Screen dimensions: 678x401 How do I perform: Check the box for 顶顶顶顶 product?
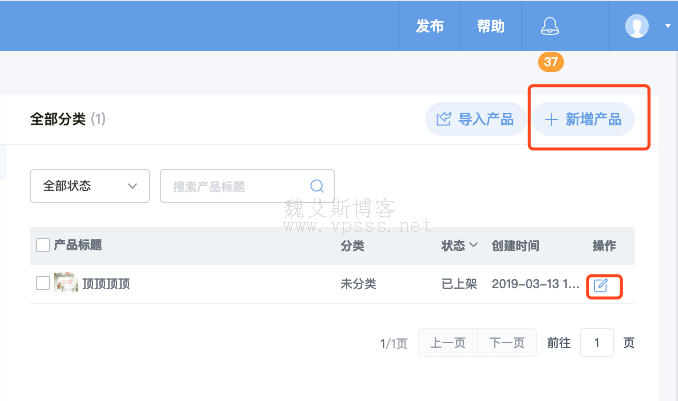click(43, 283)
